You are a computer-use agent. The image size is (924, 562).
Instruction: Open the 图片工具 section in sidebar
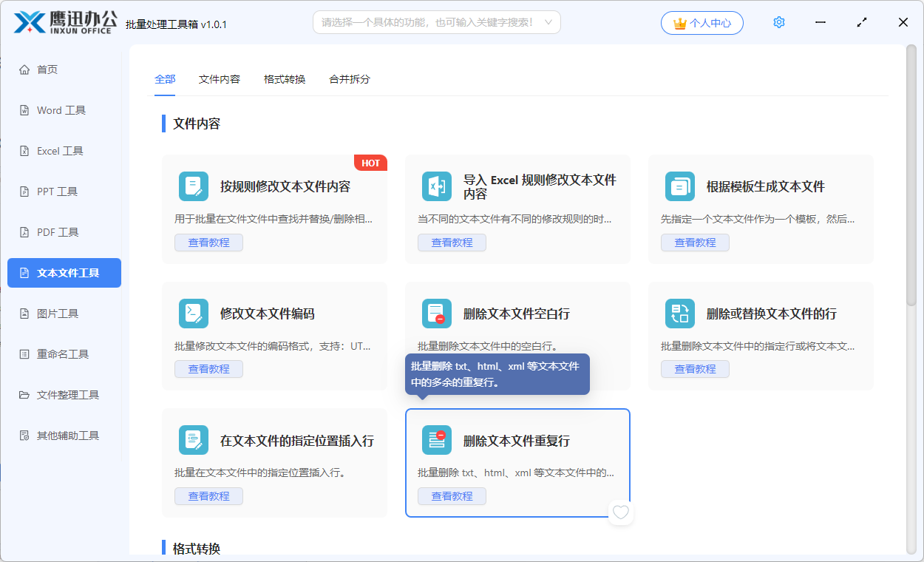coord(24,313)
